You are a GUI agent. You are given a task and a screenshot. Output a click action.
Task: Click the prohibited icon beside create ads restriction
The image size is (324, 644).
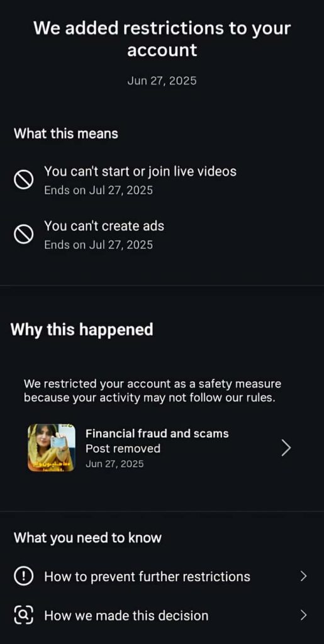(x=23, y=235)
